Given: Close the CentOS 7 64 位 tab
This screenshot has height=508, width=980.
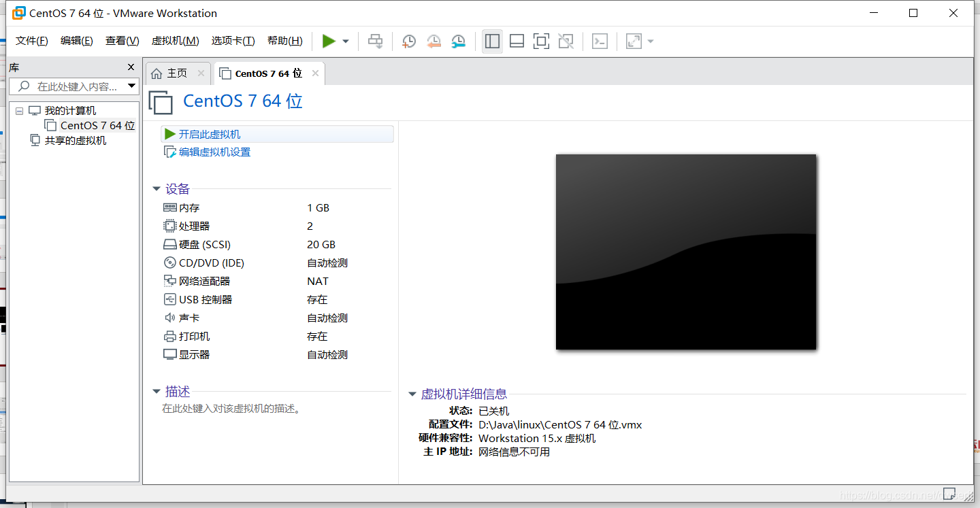Looking at the screenshot, I should point(315,73).
